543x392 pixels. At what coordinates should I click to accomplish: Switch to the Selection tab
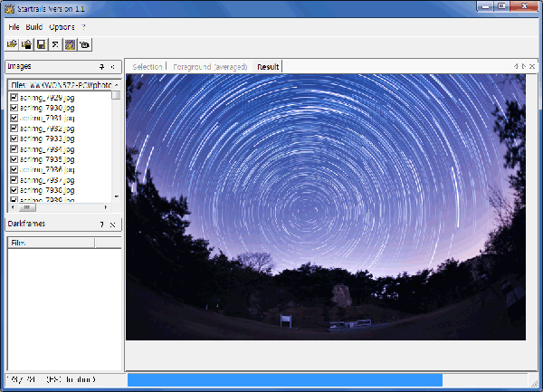tap(148, 67)
